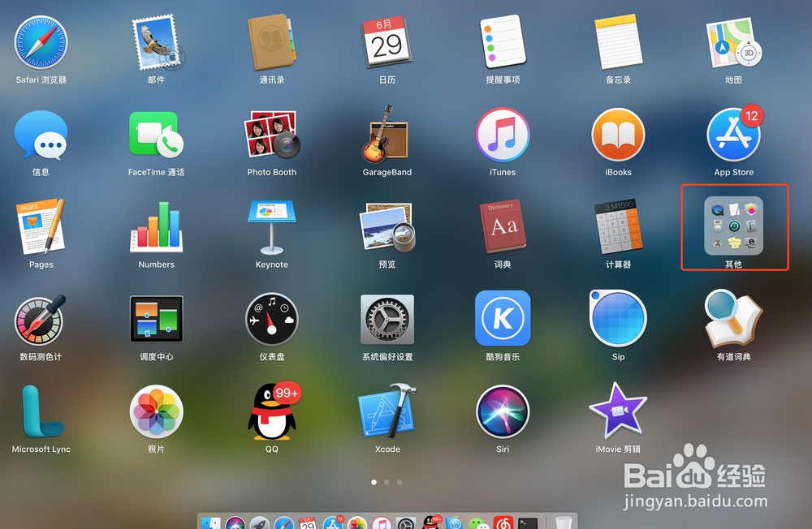Launch 提醒事项 reminders app
This screenshot has height=529, width=812.
pos(503,42)
